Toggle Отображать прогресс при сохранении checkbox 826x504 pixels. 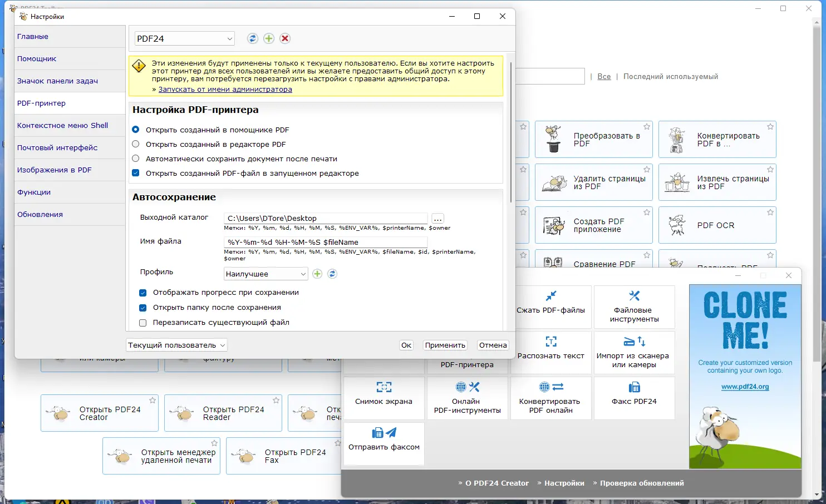pos(143,293)
